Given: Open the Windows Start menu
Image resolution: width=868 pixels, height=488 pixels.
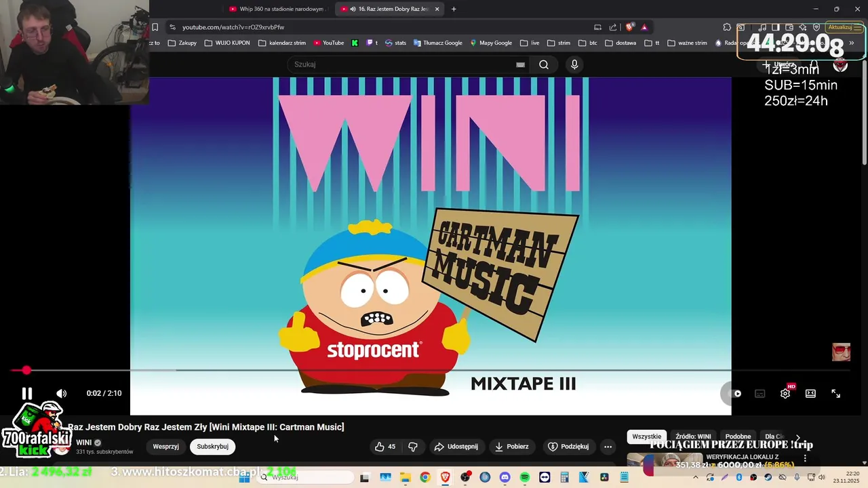Looking at the screenshot, I should pos(245,477).
